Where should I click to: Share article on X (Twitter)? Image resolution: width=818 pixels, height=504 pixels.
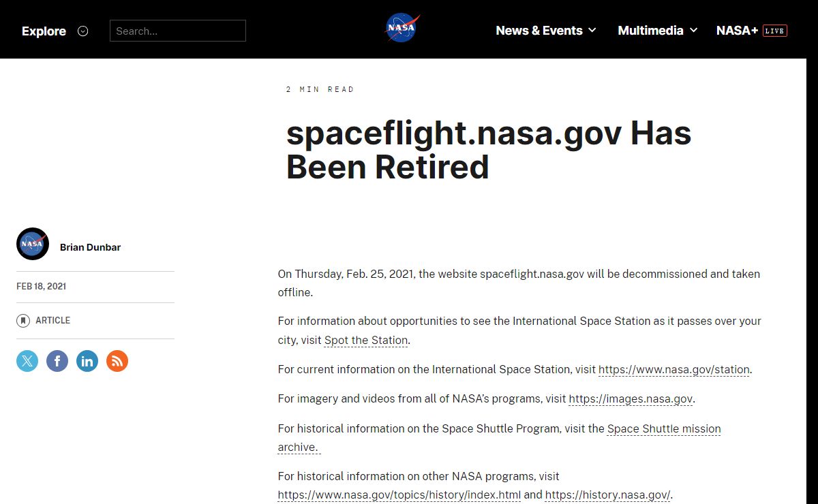(x=27, y=361)
